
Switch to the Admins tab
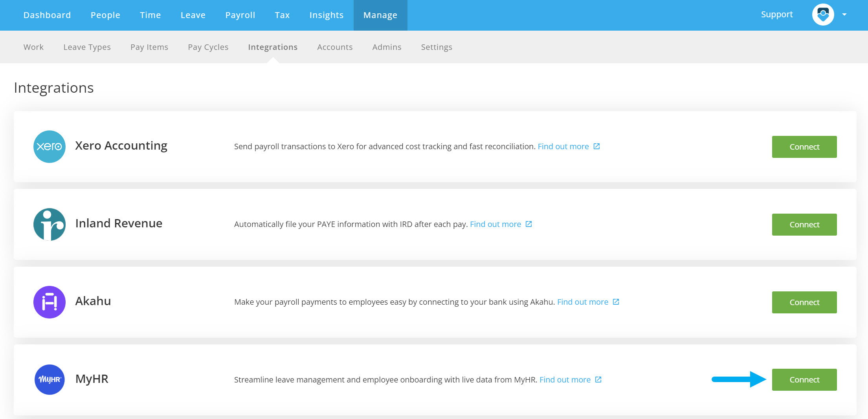click(x=387, y=47)
